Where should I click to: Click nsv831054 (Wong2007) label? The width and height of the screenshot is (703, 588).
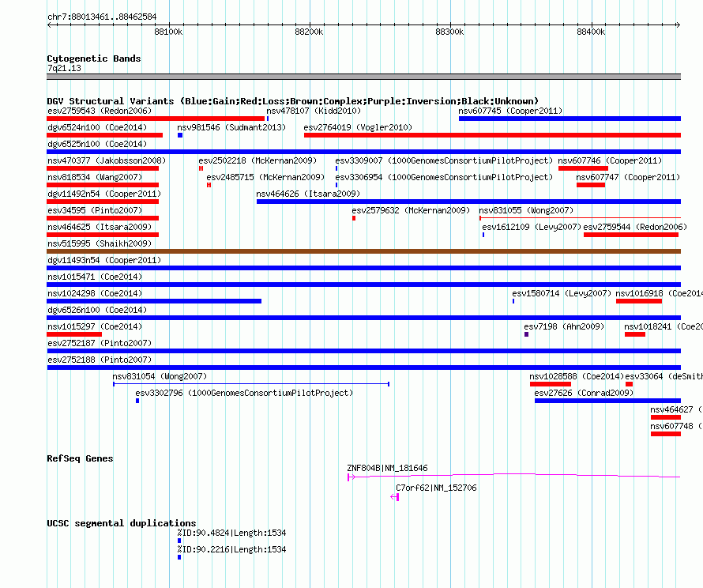click(160, 376)
